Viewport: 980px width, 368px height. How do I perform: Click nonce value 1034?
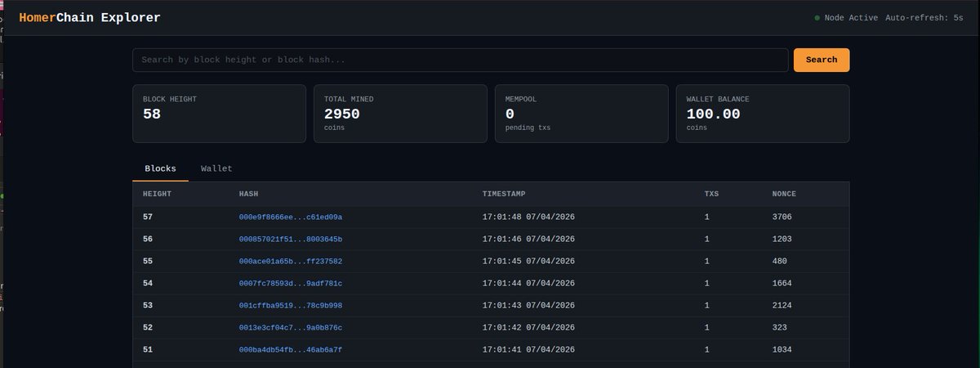pos(782,349)
